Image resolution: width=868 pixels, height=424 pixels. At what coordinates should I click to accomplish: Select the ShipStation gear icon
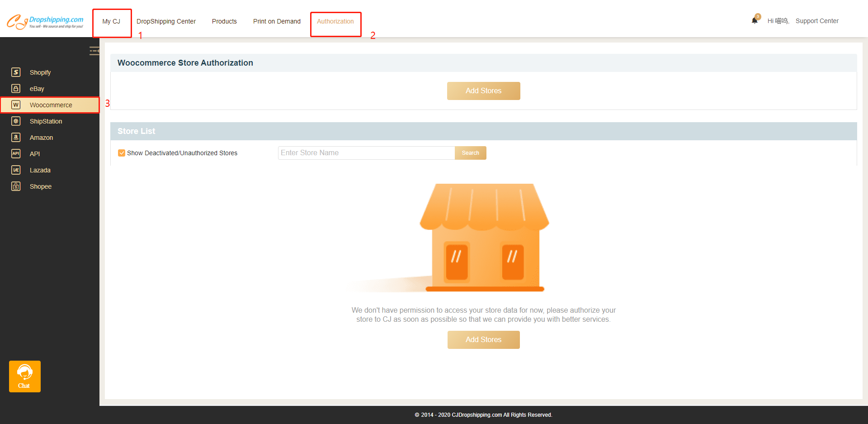tap(16, 121)
